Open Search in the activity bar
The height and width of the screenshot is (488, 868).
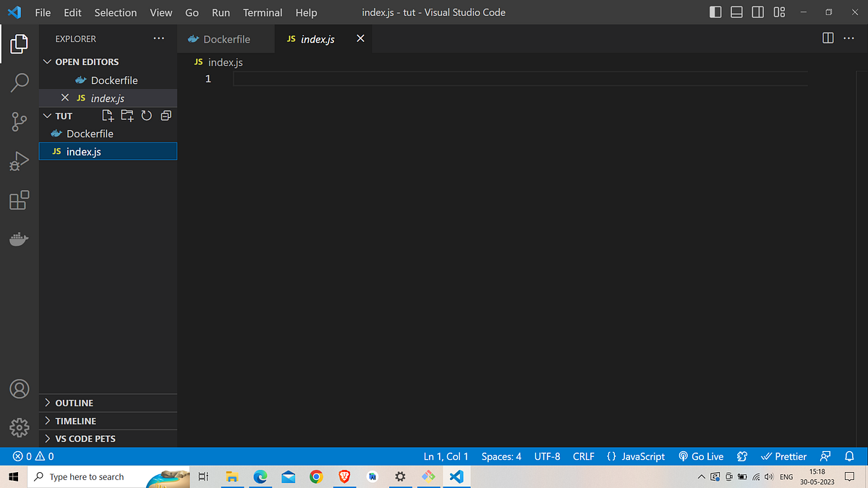point(20,82)
